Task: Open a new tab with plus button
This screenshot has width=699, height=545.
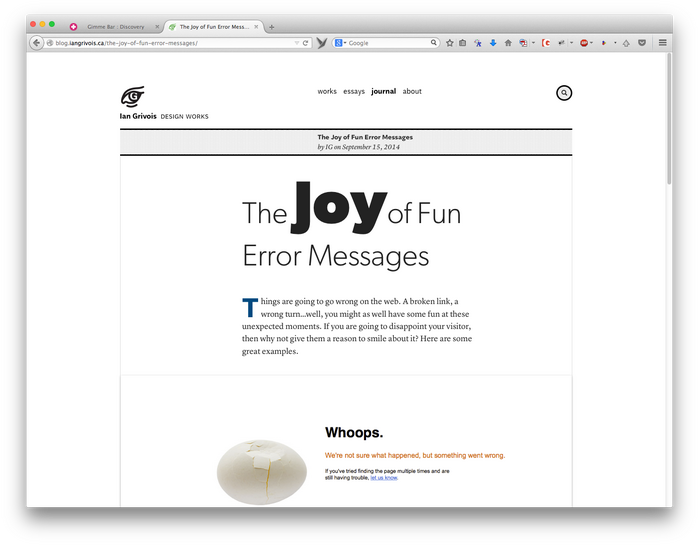Action: click(271, 27)
